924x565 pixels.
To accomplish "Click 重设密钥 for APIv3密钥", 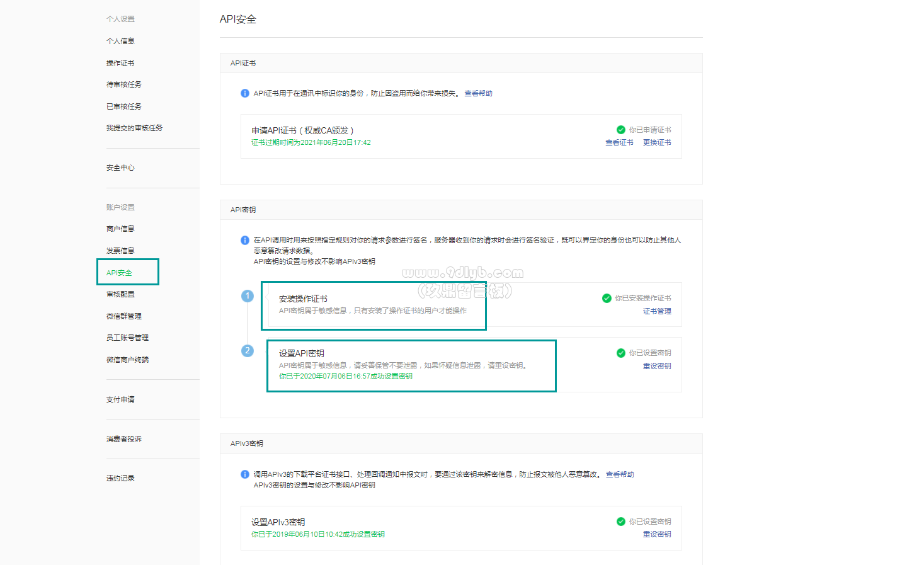I will point(657,534).
